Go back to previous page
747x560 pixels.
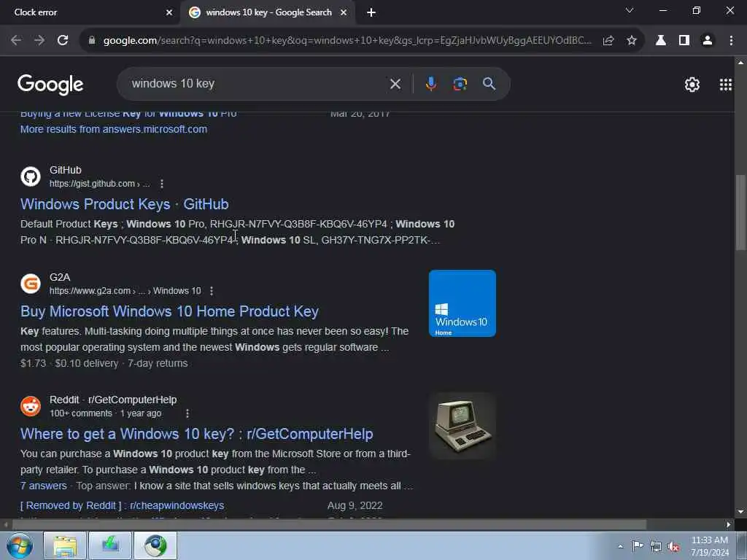16,41
